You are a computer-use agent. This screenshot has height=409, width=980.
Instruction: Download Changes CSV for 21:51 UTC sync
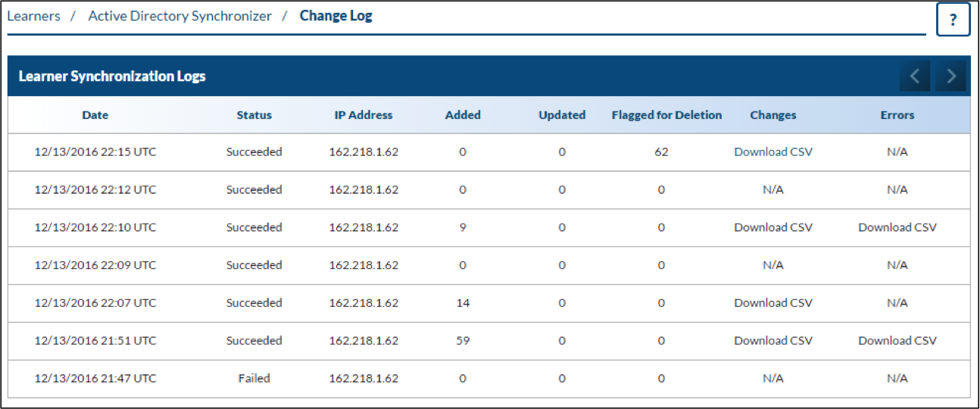click(x=772, y=341)
